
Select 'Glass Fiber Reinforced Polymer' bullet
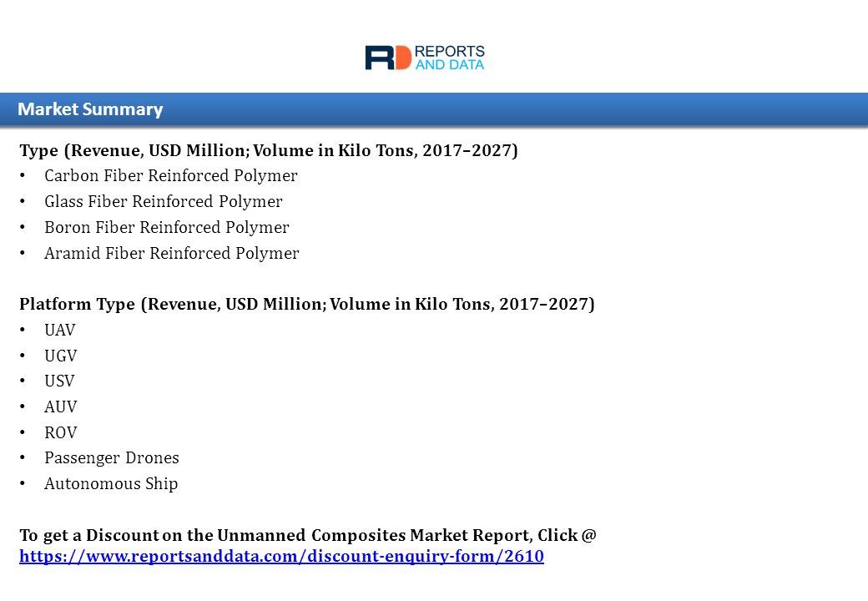coord(164,201)
